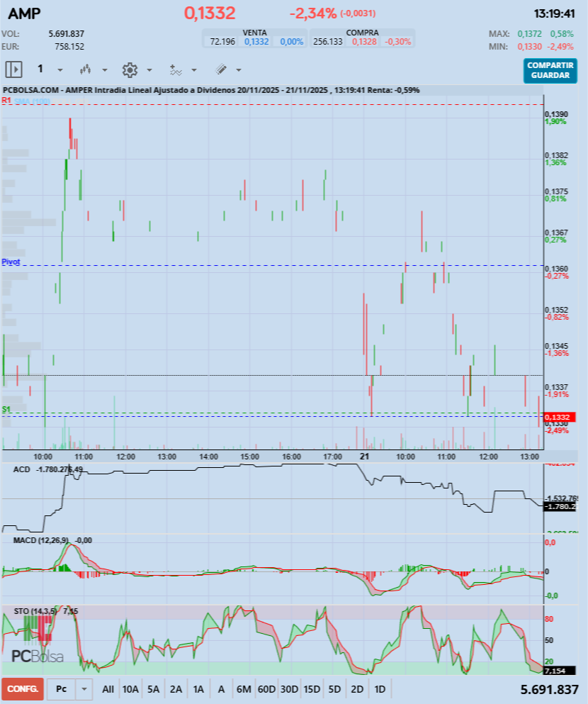Expand the indicators dropdown arrow
The height and width of the screenshot is (704, 588).
pos(194,70)
